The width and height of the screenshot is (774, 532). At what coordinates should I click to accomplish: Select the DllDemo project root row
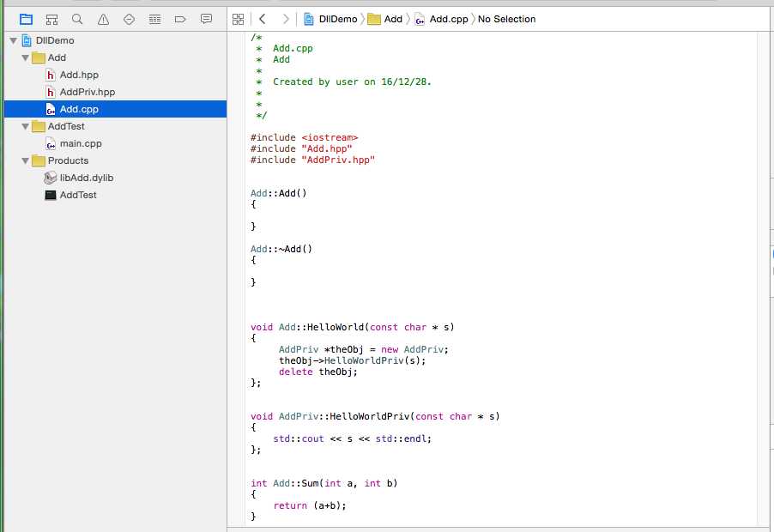tap(116, 40)
